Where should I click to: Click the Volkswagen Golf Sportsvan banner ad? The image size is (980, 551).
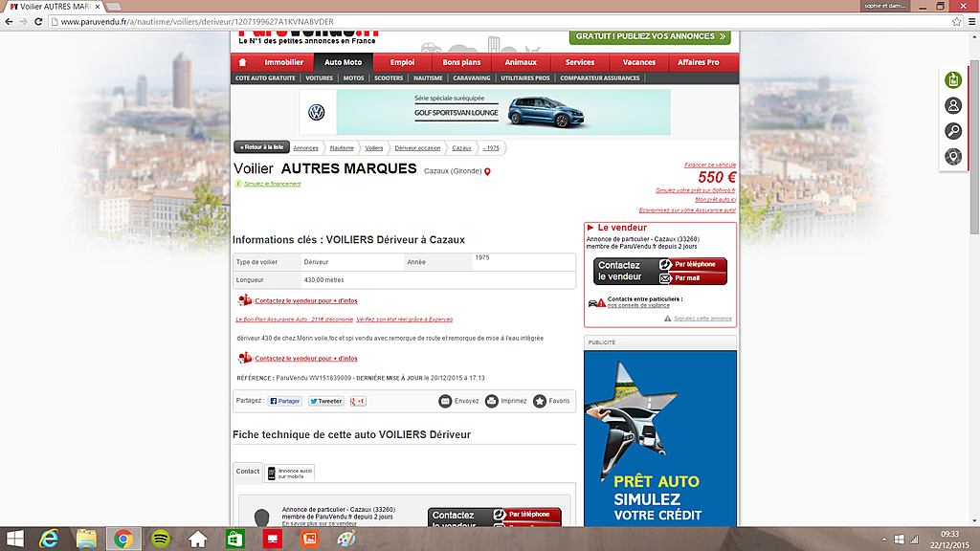(x=484, y=113)
